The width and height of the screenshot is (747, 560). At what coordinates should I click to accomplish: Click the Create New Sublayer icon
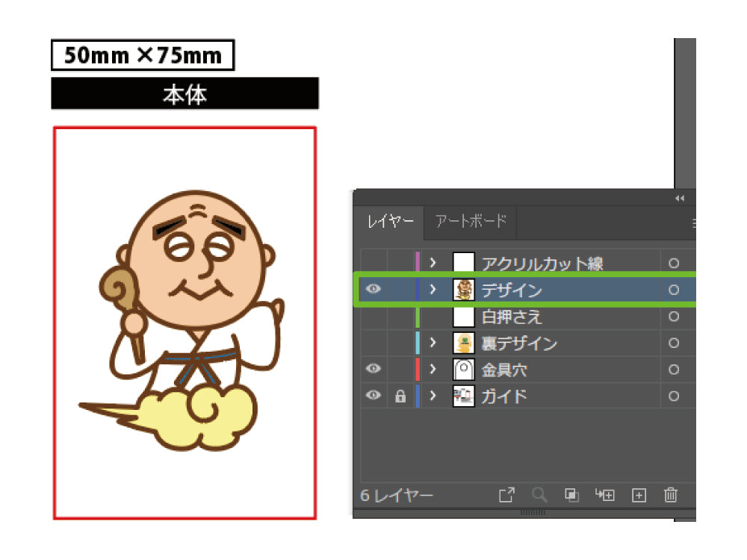[605, 495]
